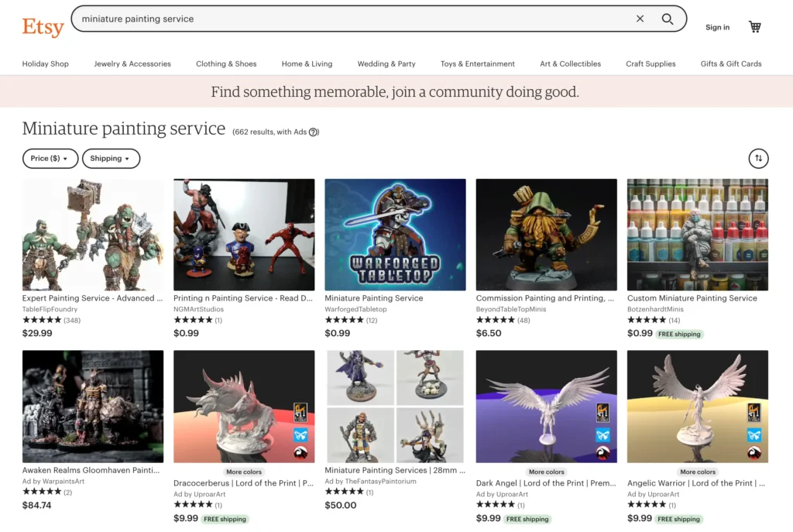Click the '(662 results, with Ads' text
Viewport: 793px width, 532px height.
pyautogui.click(x=269, y=132)
